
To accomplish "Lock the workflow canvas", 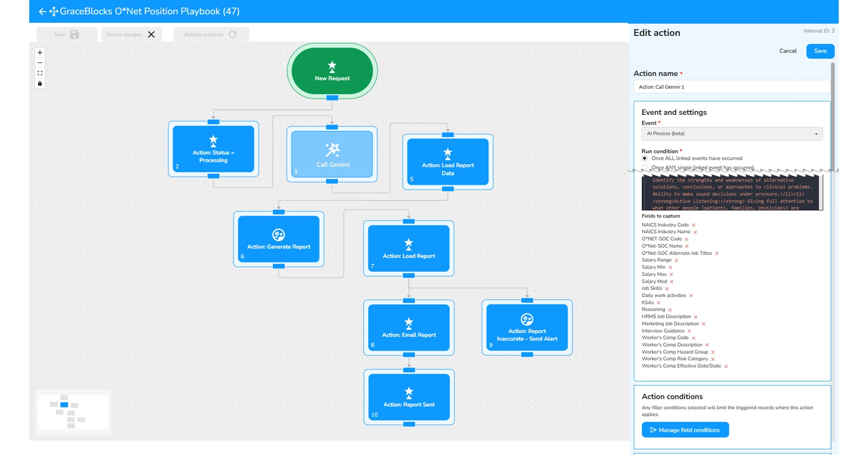I will coord(40,84).
